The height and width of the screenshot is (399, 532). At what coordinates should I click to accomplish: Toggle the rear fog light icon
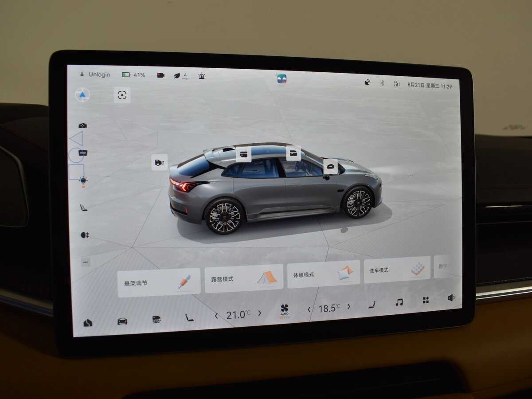click(84, 235)
